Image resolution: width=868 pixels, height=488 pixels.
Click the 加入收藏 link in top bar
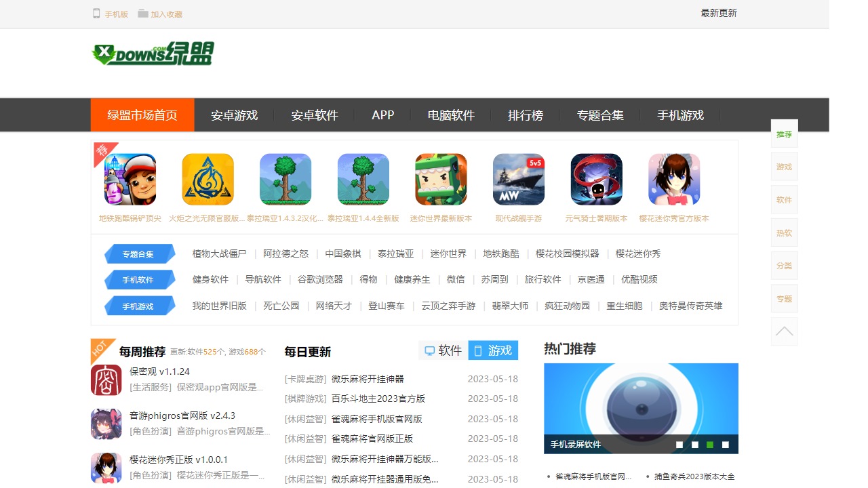[167, 14]
